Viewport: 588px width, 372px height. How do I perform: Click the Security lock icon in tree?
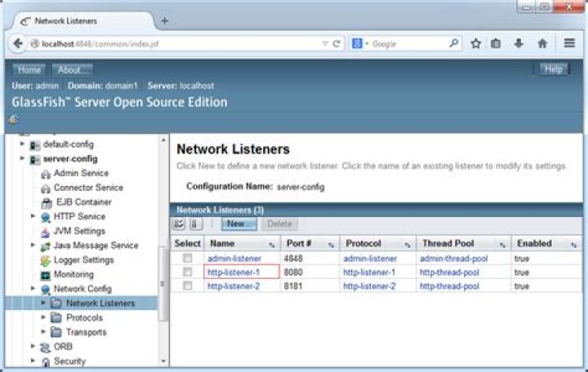46,362
